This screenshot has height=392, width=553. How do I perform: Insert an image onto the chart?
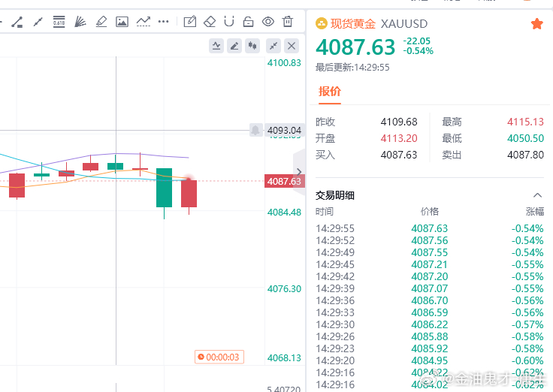pyautogui.click(x=122, y=22)
